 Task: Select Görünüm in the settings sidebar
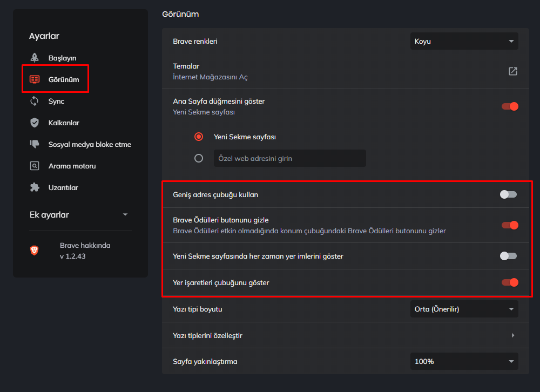(x=64, y=79)
